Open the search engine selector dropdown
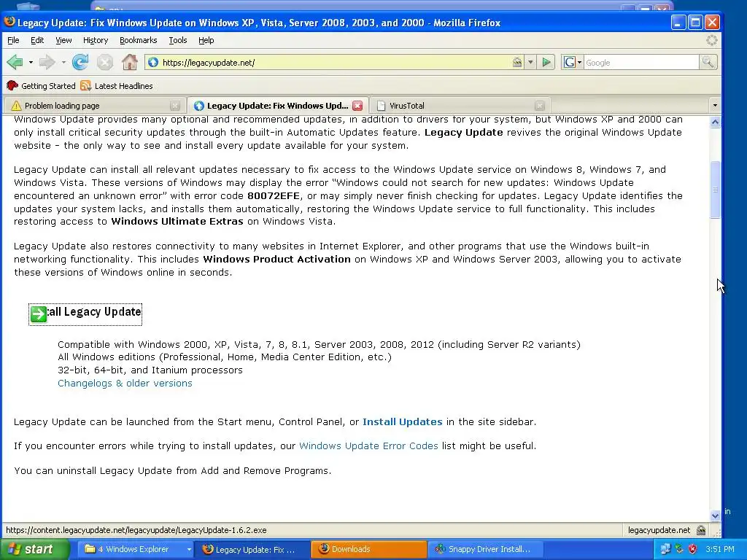Screen dimensions: 747x560 [572, 63]
